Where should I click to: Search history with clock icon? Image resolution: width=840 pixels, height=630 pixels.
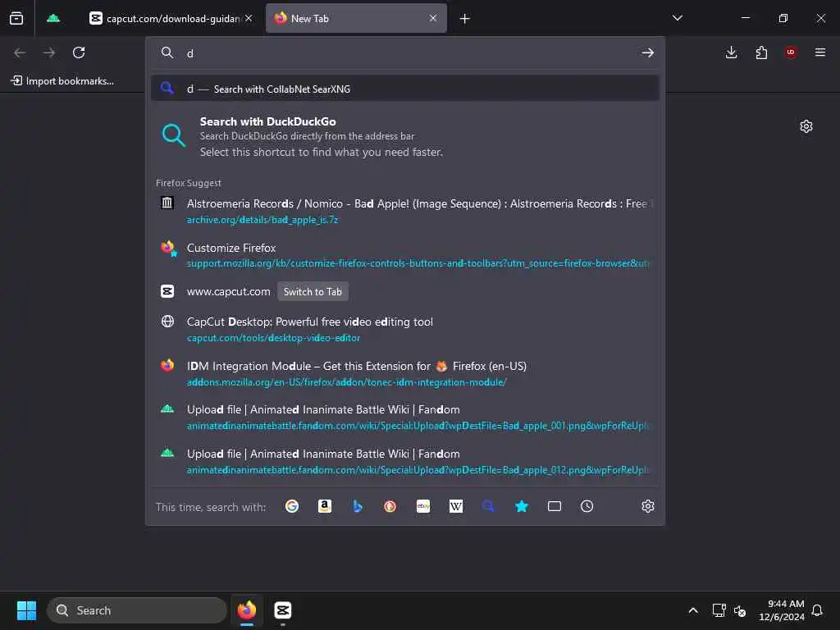click(x=587, y=506)
